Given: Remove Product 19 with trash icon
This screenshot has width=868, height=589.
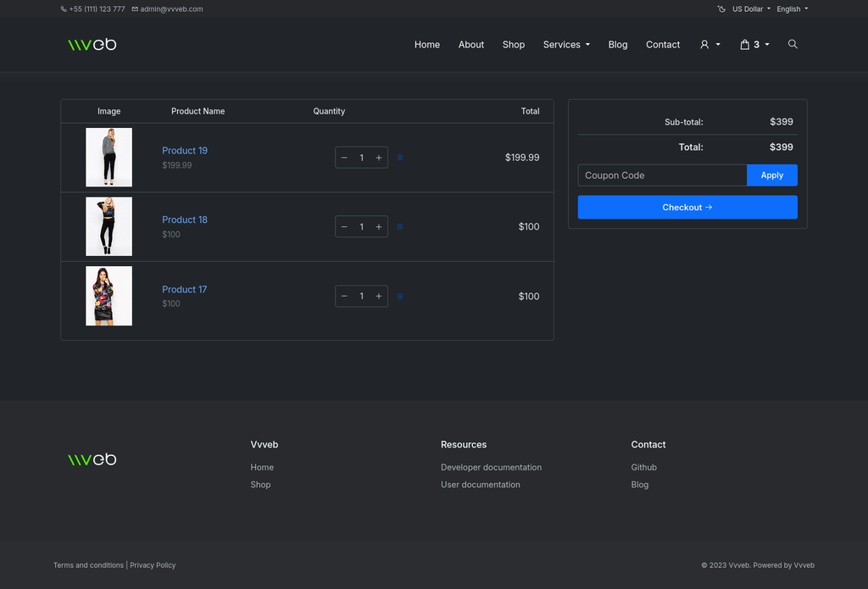Looking at the screenshot, I should pos(400,158).
